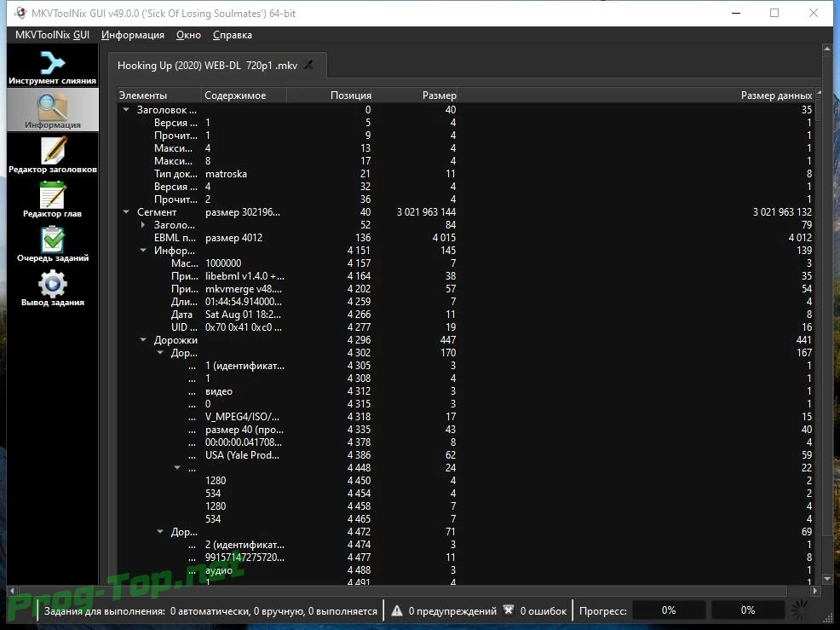Click the errors icon in status bar
The width and height of the screenshot is (840, 630).
click(x=509, y=610)
